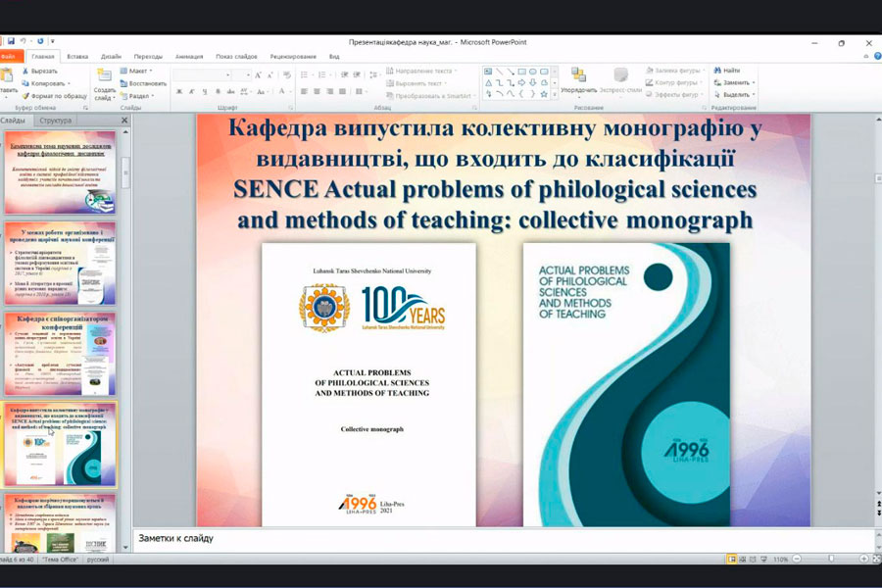Open the Вставка (Insert) ribbon tab
The width and height of the screenshot is (882, 588).
77,57
